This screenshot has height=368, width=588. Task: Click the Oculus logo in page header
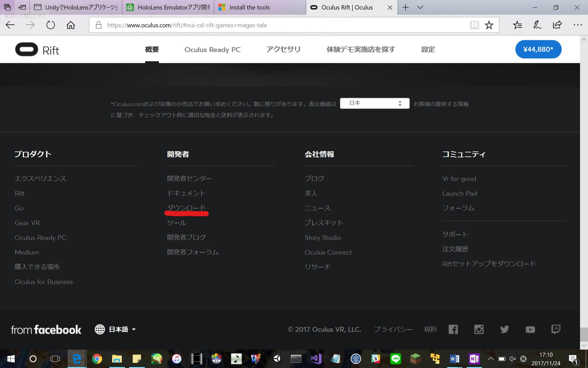coord(27,49)
